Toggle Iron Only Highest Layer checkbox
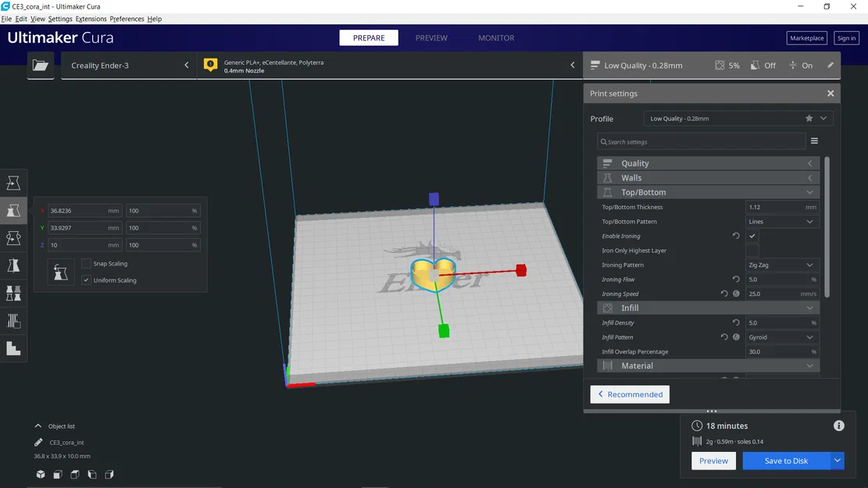The width and height of the screenshot is (868, 488). click(752, 250)
